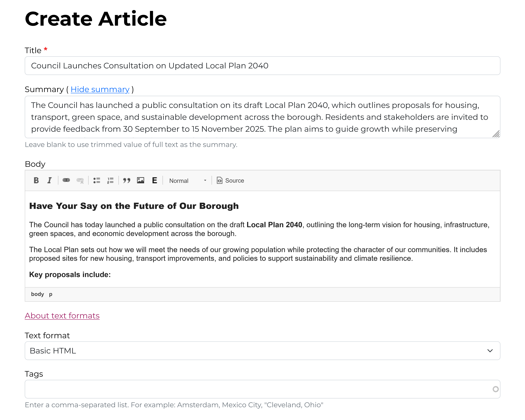
Task: Toggle bold formatting in body editor
Action: [x=36, y=180]
